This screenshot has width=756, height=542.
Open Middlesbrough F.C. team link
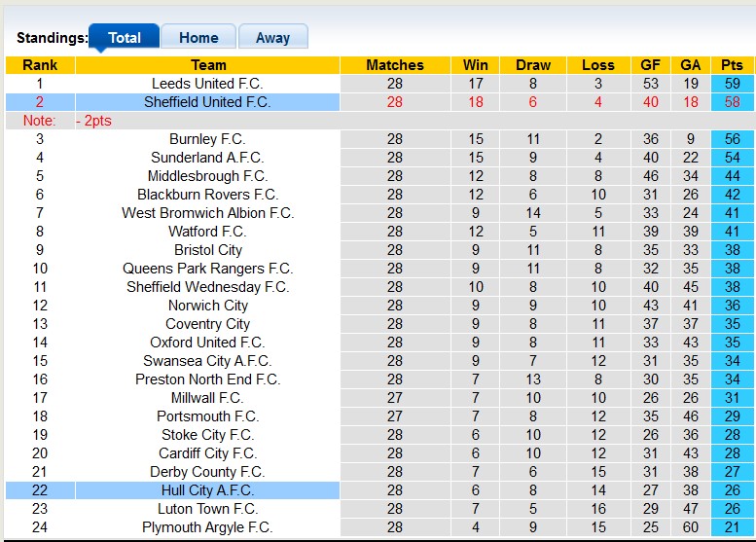pos(207,176)
